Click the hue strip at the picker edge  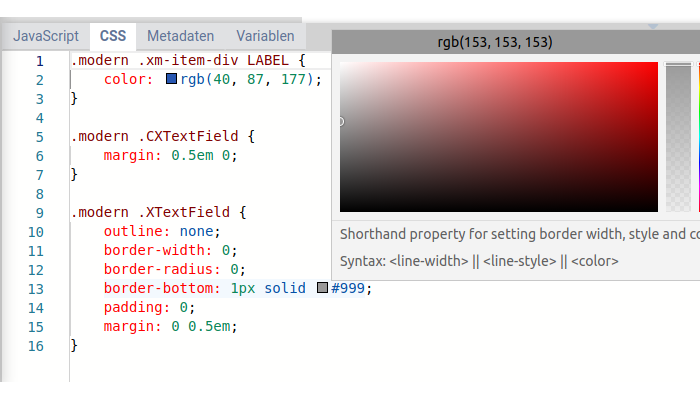(x=699, y=137)
